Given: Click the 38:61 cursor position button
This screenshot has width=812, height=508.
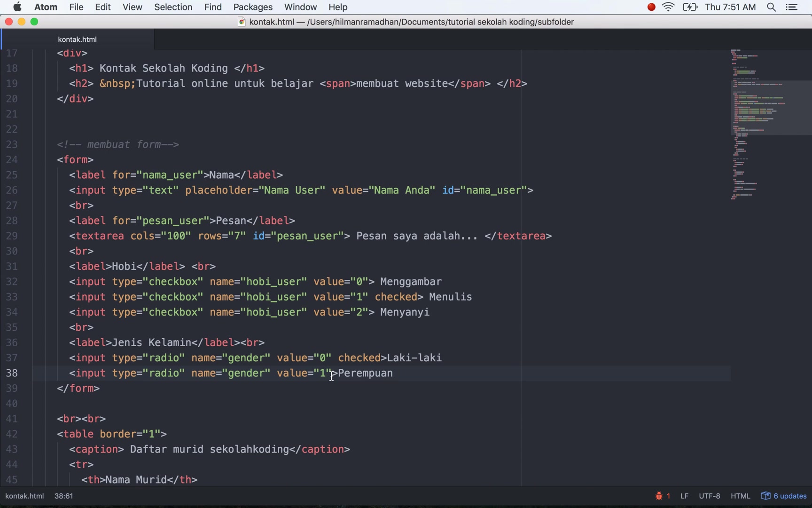Looking at the screenshot, I should (x=63, y=496).
